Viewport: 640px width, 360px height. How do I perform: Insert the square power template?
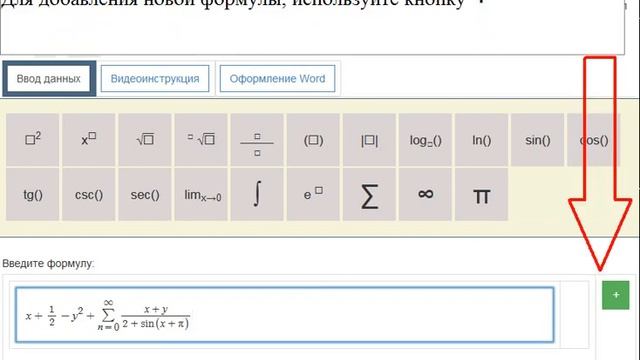click(x=33, y=140)
